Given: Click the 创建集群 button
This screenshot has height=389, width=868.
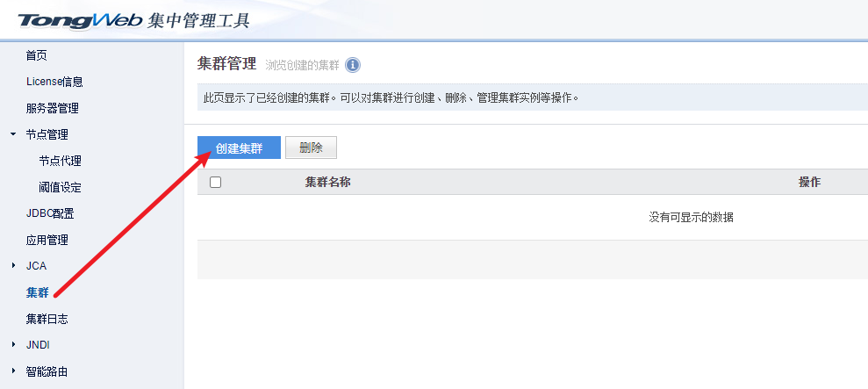Looking at the screenshot, I should click(x=239, y=148).
